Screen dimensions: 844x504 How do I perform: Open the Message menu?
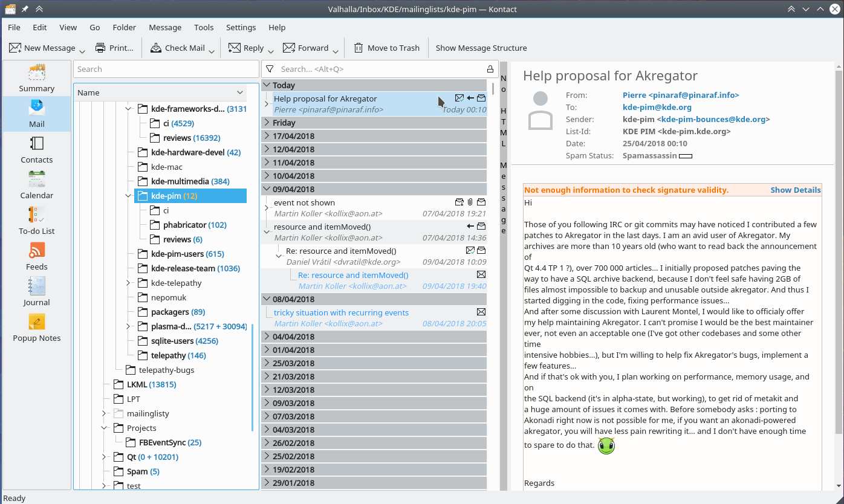point(165,27)
